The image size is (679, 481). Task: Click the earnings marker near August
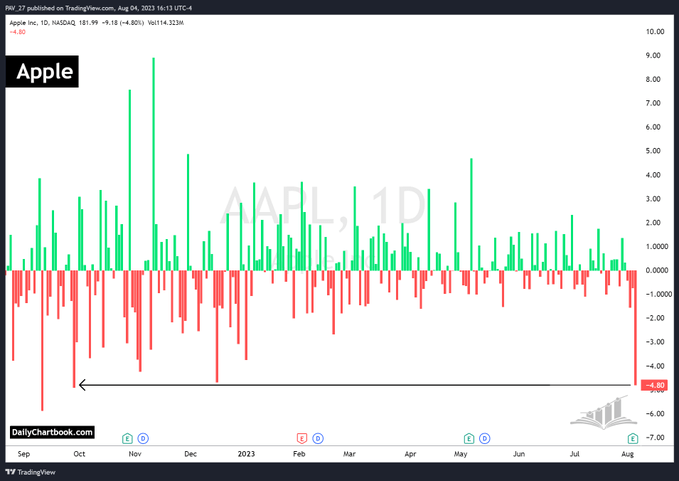tap(633, 438)
